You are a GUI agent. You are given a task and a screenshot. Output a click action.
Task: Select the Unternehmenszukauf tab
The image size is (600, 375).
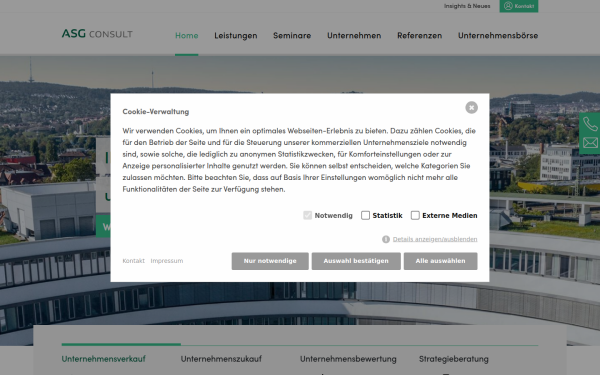(x=221, y=359)
